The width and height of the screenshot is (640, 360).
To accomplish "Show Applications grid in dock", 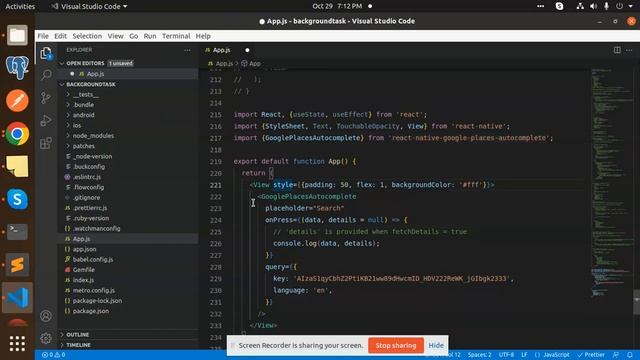I will [17, 344].
